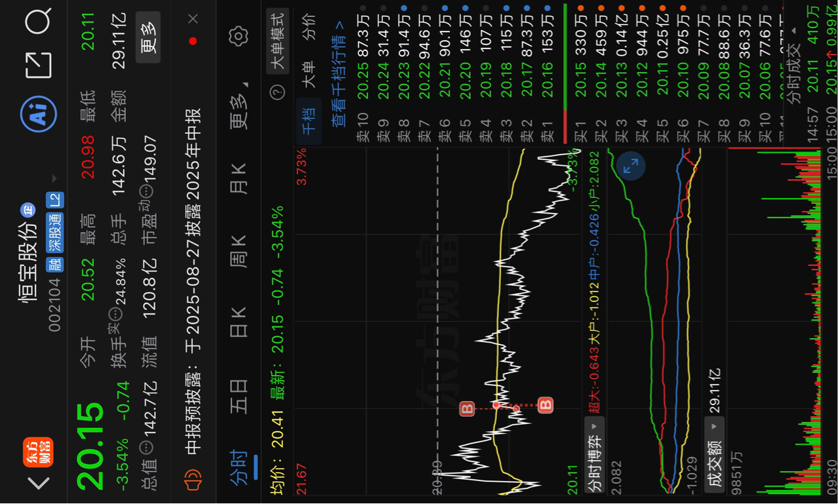Tap the 卖7 order row at 20.22
Viewport: 838px width, 504px height.
click(x=424, y=74)
